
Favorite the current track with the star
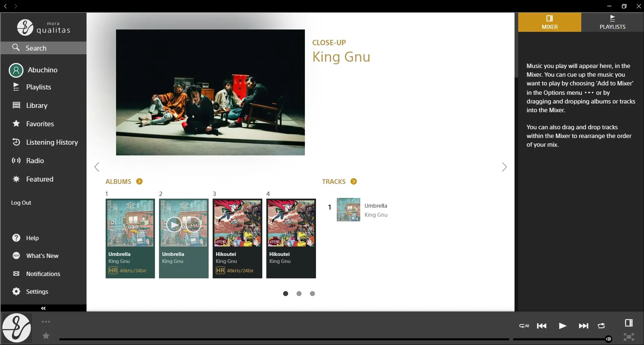(46, 336)
